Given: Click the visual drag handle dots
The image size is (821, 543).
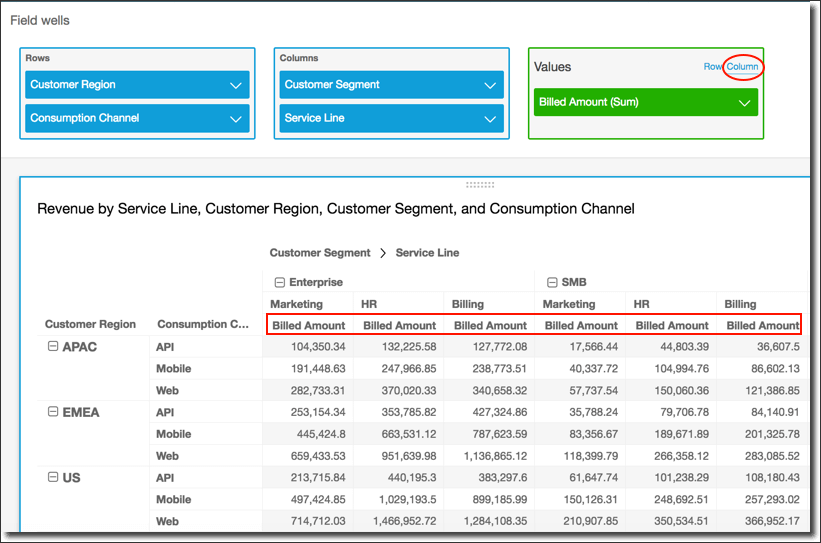Looking at the screenshot, I should click(x=480, y=185).
